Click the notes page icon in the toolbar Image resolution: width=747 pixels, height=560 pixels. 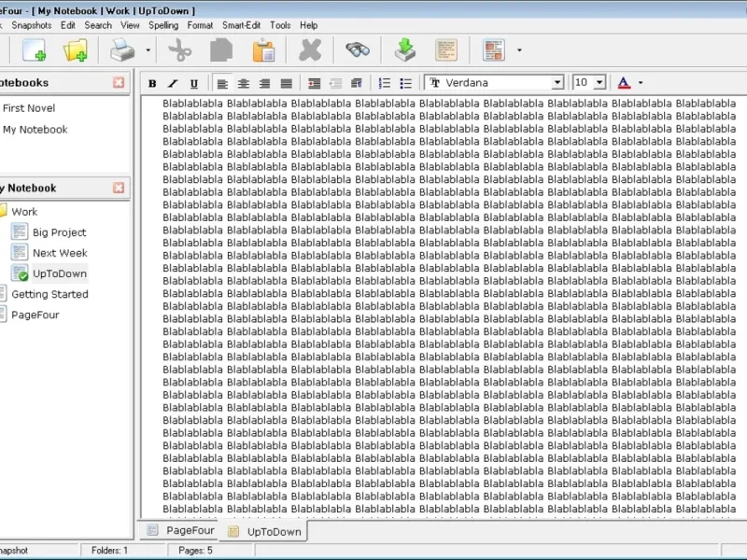pos(446,50)
